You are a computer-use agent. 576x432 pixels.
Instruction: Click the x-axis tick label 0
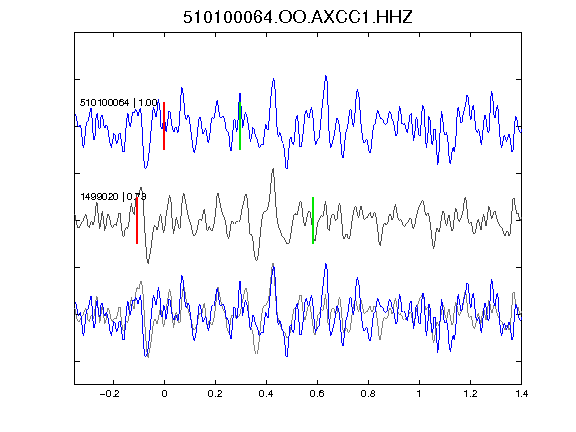tap(164, 394)
